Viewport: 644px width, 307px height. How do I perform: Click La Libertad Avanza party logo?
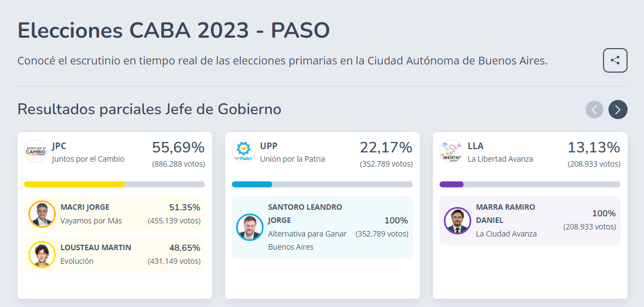[x=452, y=151]
